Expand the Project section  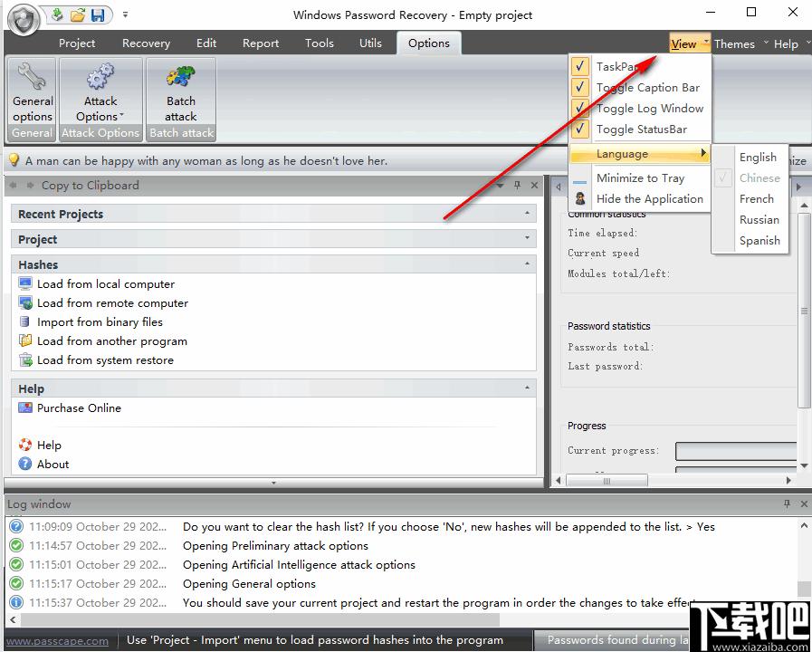pyautogui.click(x=527, y=238)
